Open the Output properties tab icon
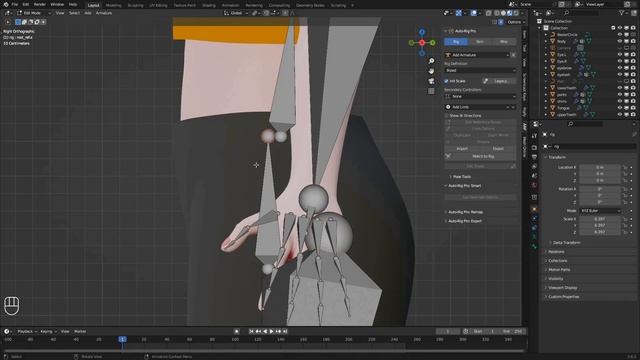640x360 pixels. click(x=534, y=157)
